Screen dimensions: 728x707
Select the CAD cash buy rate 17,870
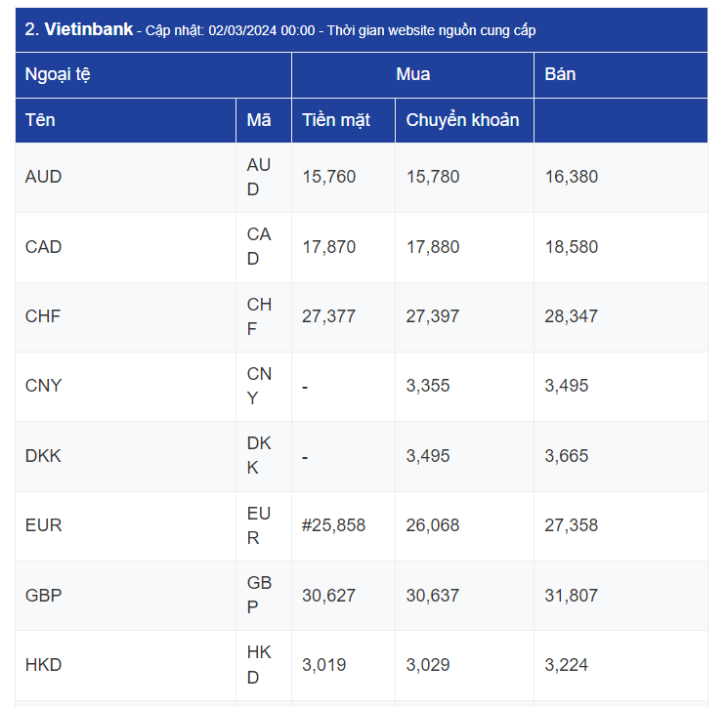pyautogui.click(x=328, y=247)
